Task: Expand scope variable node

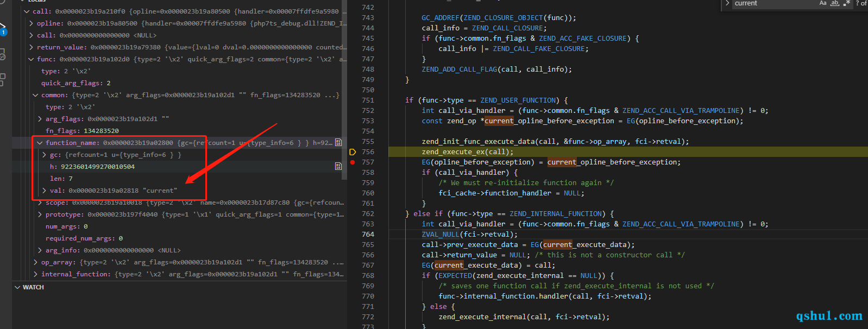Action: pos(40,203)
